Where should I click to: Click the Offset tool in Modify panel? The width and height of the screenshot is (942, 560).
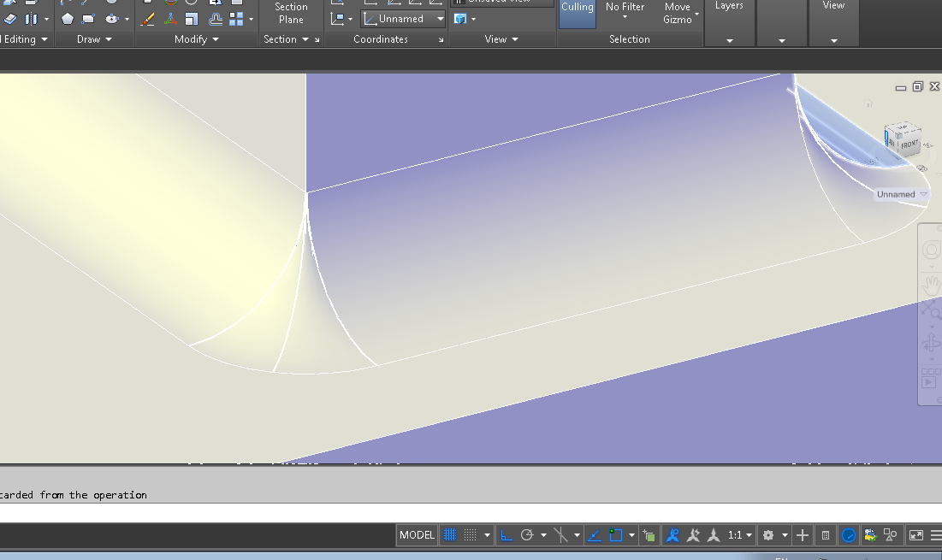pyautogui.click(x=215, y=19)
